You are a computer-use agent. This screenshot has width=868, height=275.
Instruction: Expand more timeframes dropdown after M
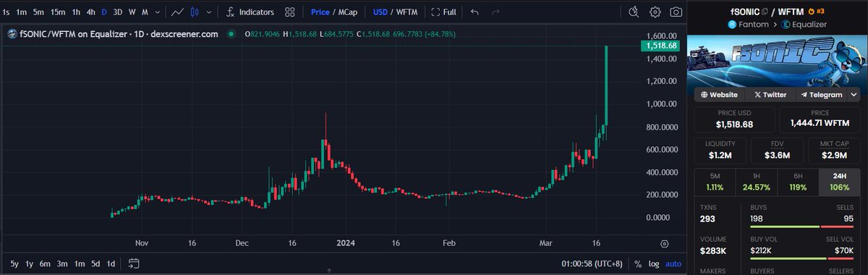(x=157, y=12)
